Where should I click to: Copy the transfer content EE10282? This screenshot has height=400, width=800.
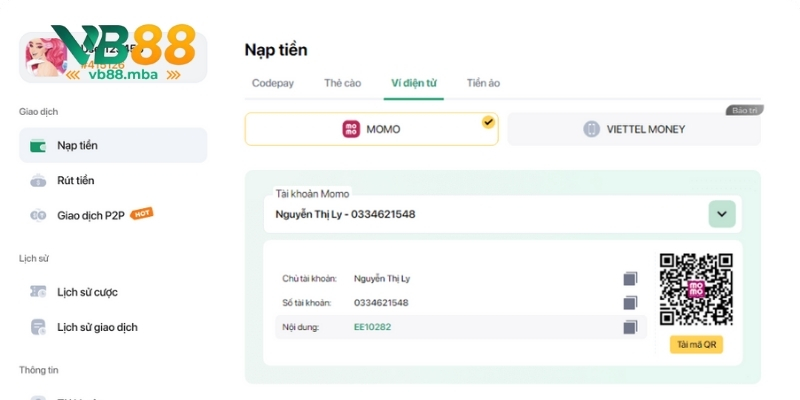click(629, 327)
